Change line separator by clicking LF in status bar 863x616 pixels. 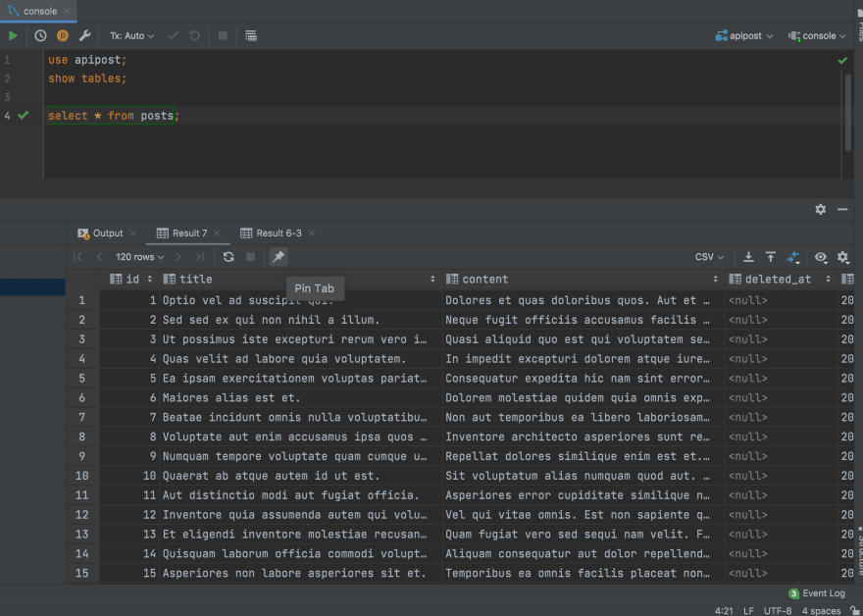(x=748, y=609)
